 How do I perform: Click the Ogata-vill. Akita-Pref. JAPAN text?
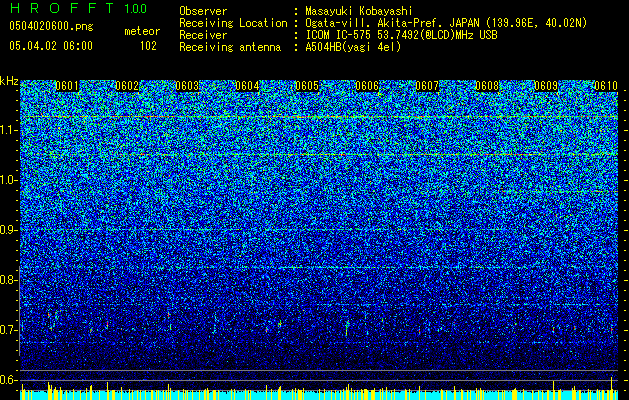tap(446, 23)
